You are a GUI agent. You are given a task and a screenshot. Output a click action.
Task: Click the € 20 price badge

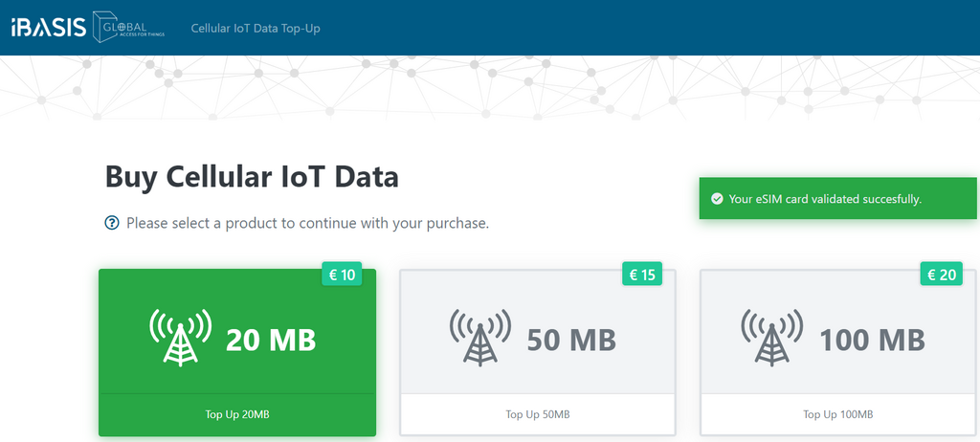coord(942,276)
